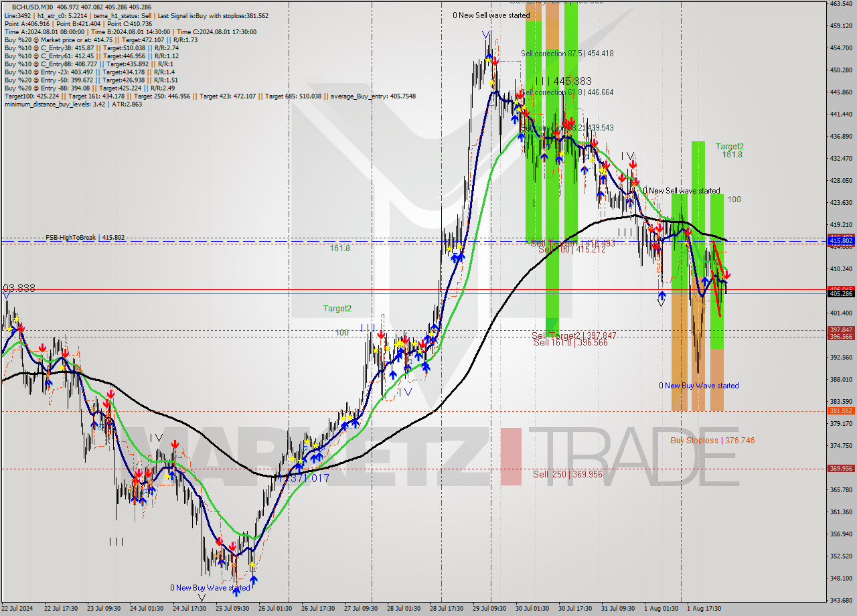Click the red 381.562 stoploss price tag
The height and width of the screenshot is (616, 857).
[x=841, y=411]
